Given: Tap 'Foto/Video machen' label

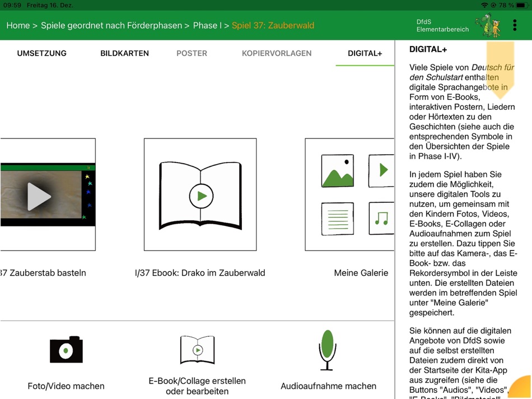Looking at the screenshot, I should coord(66,386).
